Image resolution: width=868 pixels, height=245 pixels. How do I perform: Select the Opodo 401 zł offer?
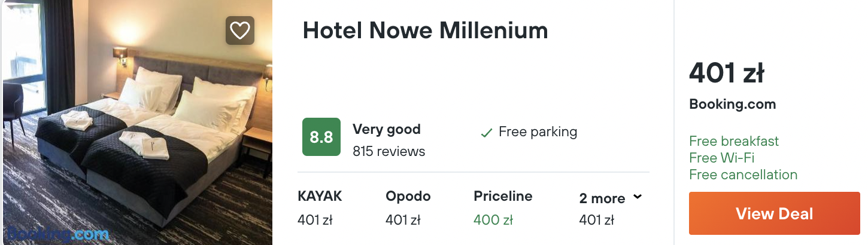(x=408, y=208)
